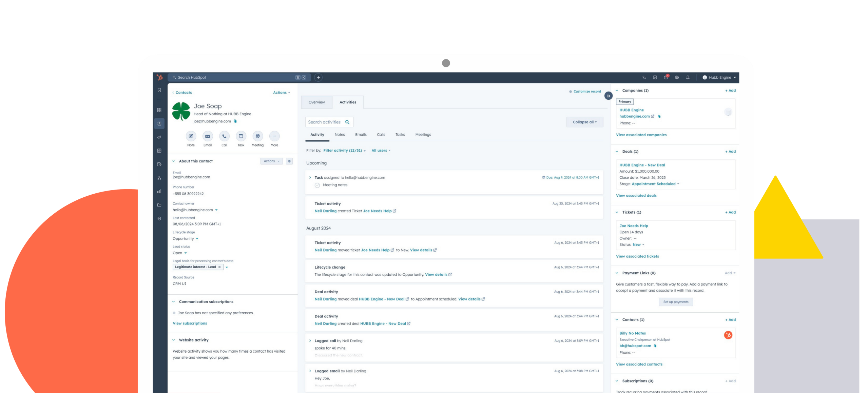The width and height of the screenshot is (868, 393).
Task: Collapse the right sidebar with double-arrow button
Action: [609, 96]
